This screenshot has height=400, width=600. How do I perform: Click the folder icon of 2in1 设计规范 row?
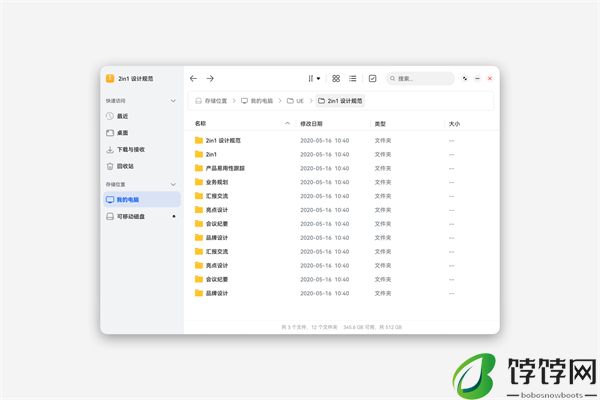(x=199, y=140)
